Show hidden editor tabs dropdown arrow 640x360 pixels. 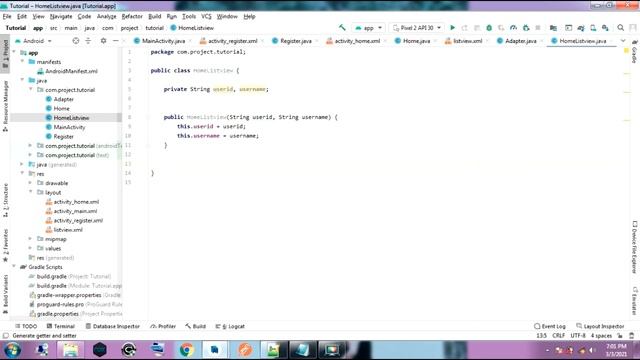point(623,41)
